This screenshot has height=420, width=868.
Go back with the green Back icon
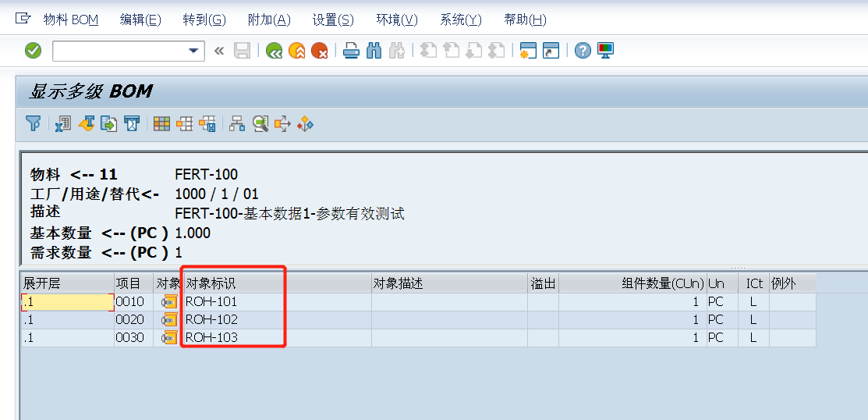[274, 51]
